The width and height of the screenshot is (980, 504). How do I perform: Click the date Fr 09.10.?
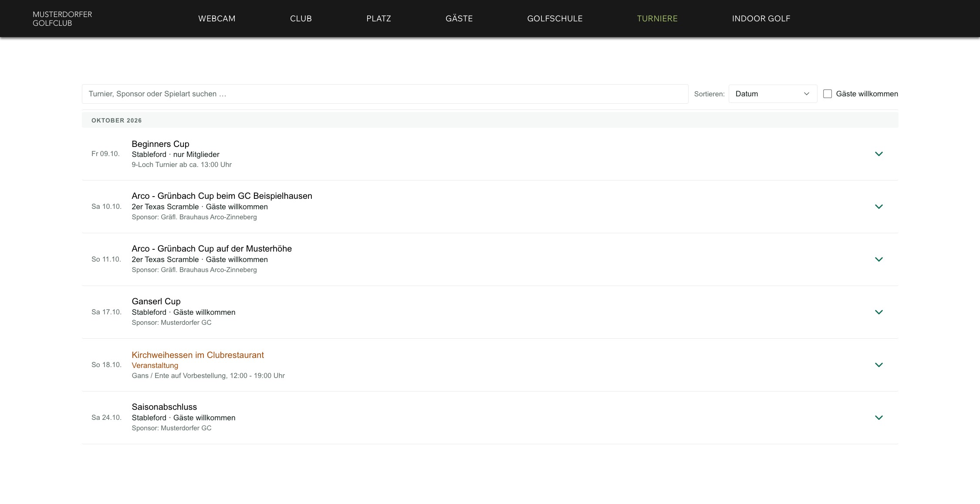coord(105,153)
